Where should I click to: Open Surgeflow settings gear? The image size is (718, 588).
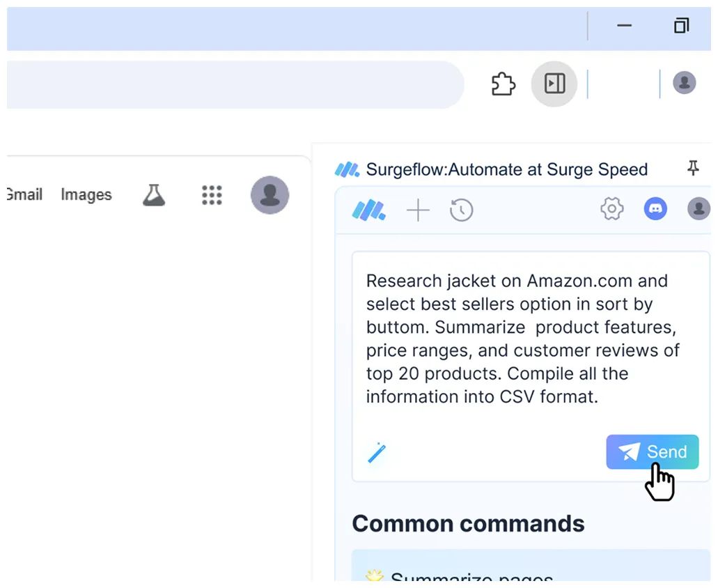[x=611, y=208]
